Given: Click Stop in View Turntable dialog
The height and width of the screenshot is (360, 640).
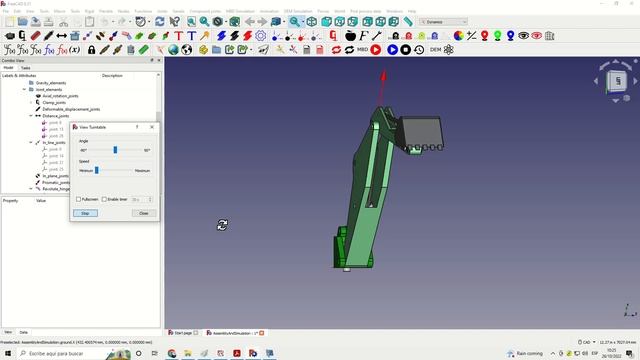Looking at the screenshot, I should point(85,213).
